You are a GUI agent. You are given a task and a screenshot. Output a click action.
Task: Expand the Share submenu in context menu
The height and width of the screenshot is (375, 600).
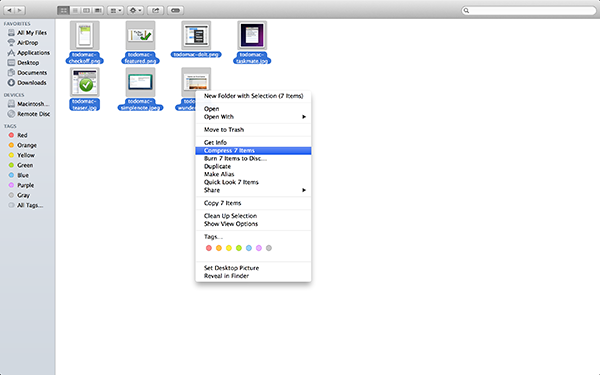coord(253,190)
